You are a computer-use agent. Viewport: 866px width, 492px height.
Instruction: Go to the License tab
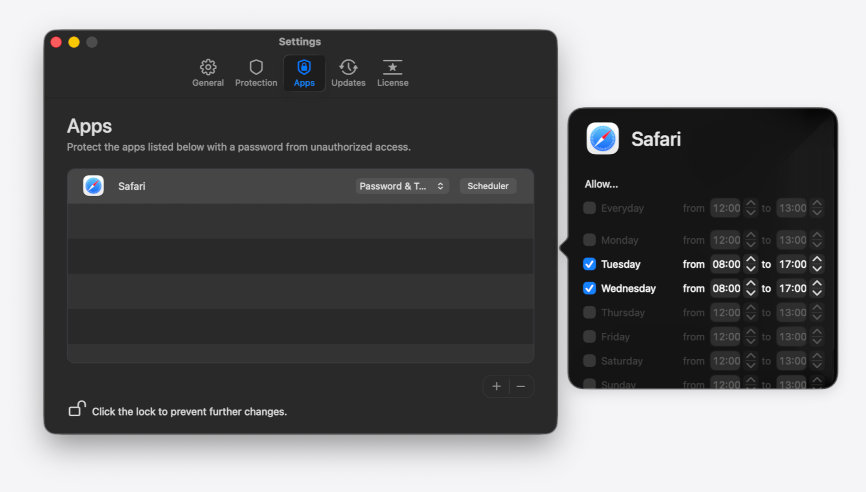(393, 73)
